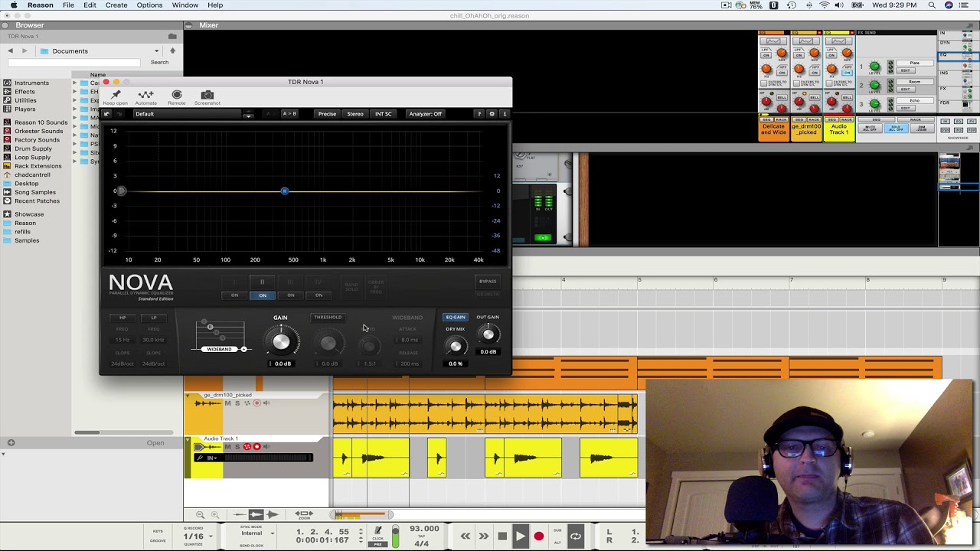Toggle the loop button in transport
This screenshot has width=980, height=551.
575,536
